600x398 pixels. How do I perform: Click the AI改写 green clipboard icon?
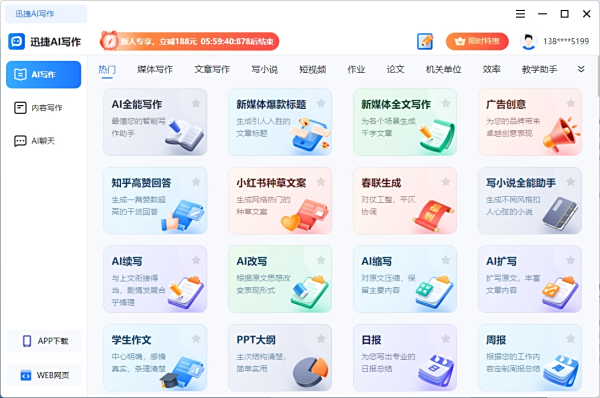point(310,292)
